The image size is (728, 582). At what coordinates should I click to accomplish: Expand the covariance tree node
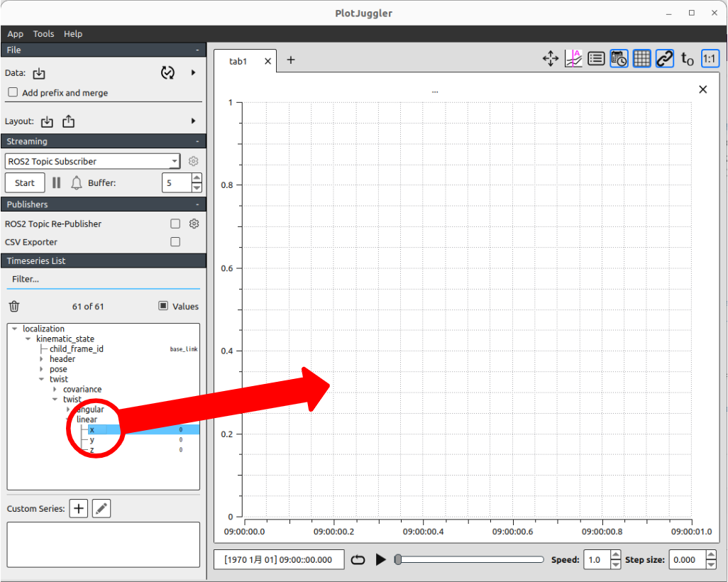click(x=55, y=389)
